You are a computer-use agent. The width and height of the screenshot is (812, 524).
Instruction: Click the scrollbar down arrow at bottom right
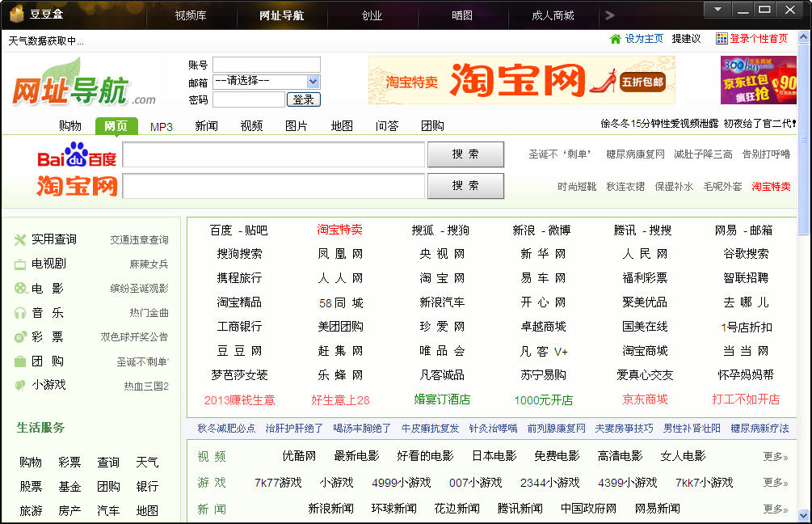(803, 515)
